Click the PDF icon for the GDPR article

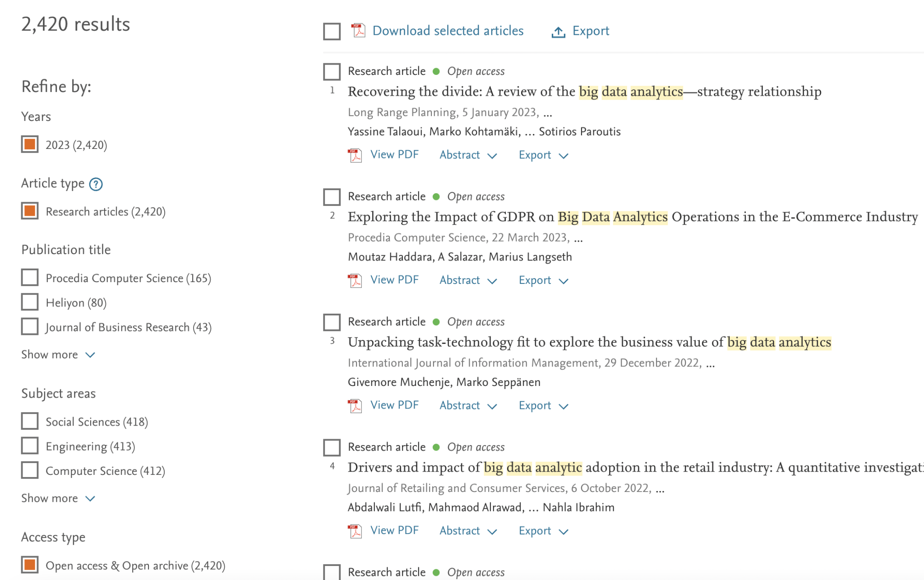354,280
